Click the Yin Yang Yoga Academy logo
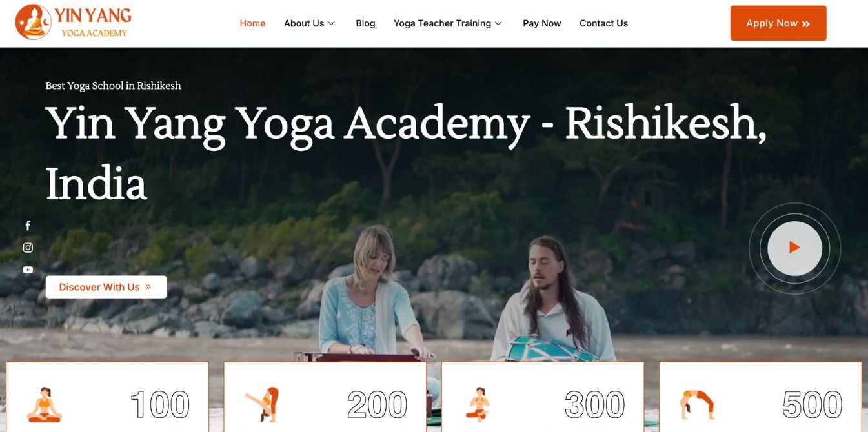 [x=73, y=23]
